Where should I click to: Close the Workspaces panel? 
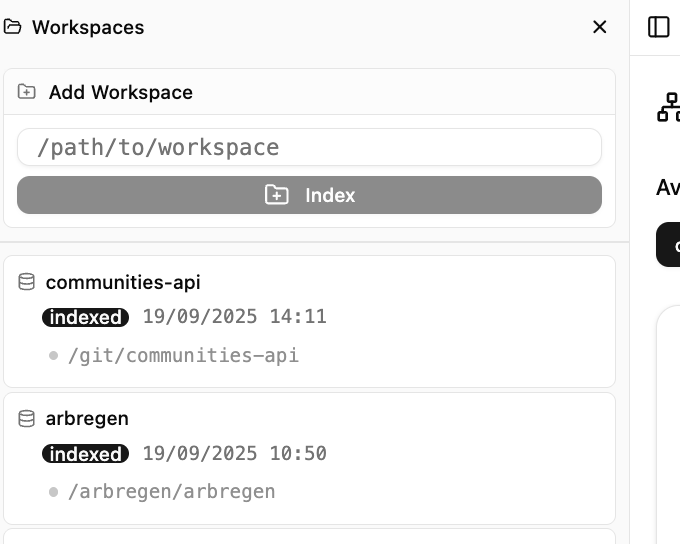pyautogui.click(x=600, y=27)
